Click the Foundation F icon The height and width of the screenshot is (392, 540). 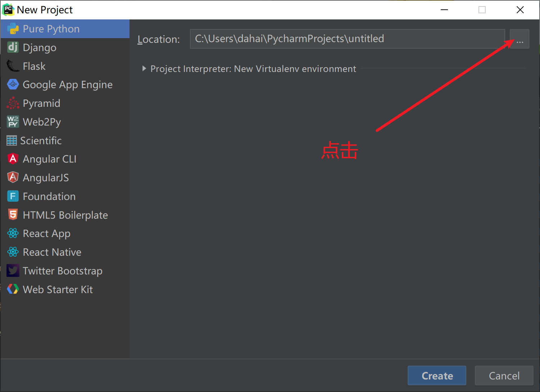pyautogui.click(x=13, y=196)
